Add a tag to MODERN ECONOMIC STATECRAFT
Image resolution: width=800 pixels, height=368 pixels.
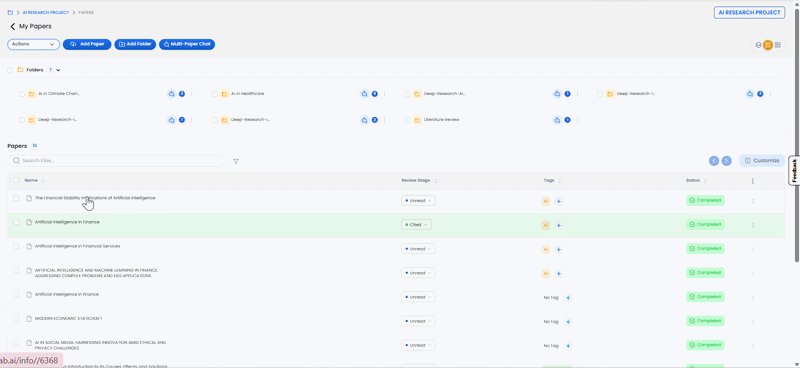[x=568, y=322]
